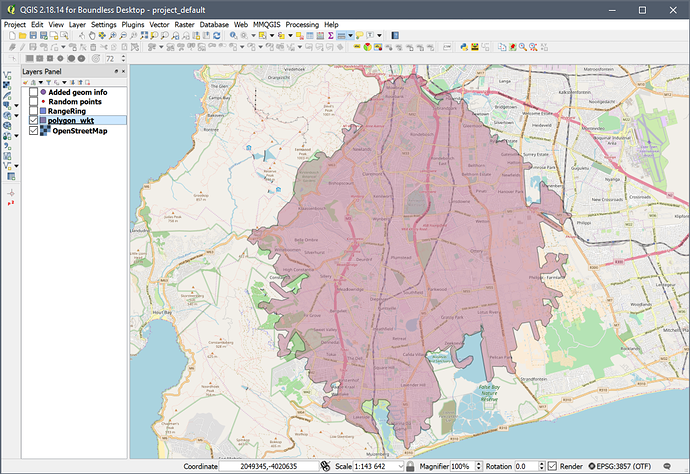Close the Layers Panel
The width and height of the screenshot is (690, 474).
tap(123, 71)
